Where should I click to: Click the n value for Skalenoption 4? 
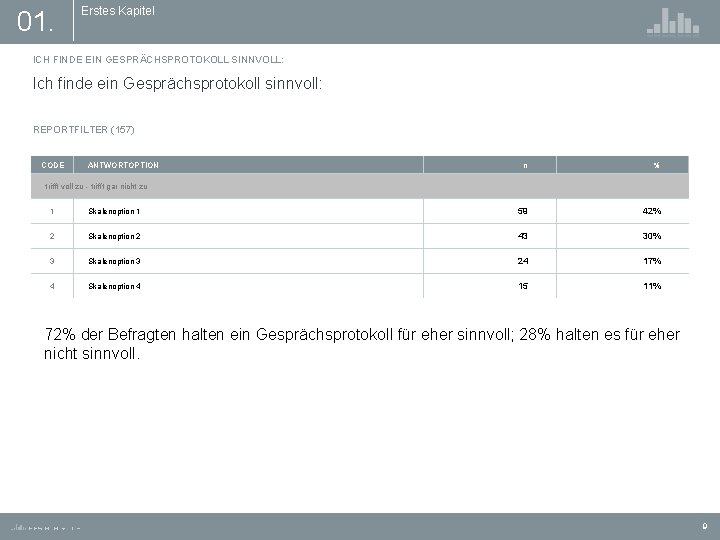(523, 286)
